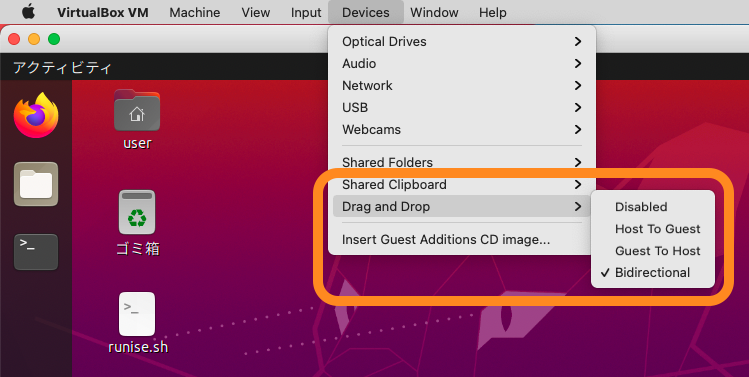Select the checked Bidirectional option
Image resolution: width=749 pixels, height=377 pixels.
tap(653, 272)
